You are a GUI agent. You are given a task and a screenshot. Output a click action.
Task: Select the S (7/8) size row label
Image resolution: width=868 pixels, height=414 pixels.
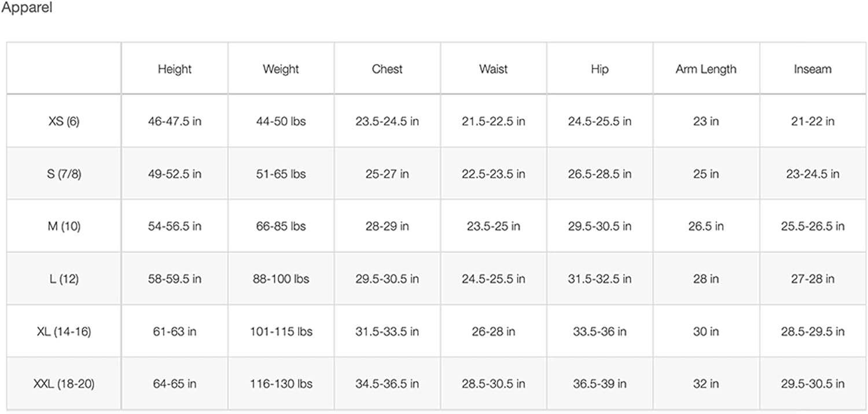[x=64, y=174]
